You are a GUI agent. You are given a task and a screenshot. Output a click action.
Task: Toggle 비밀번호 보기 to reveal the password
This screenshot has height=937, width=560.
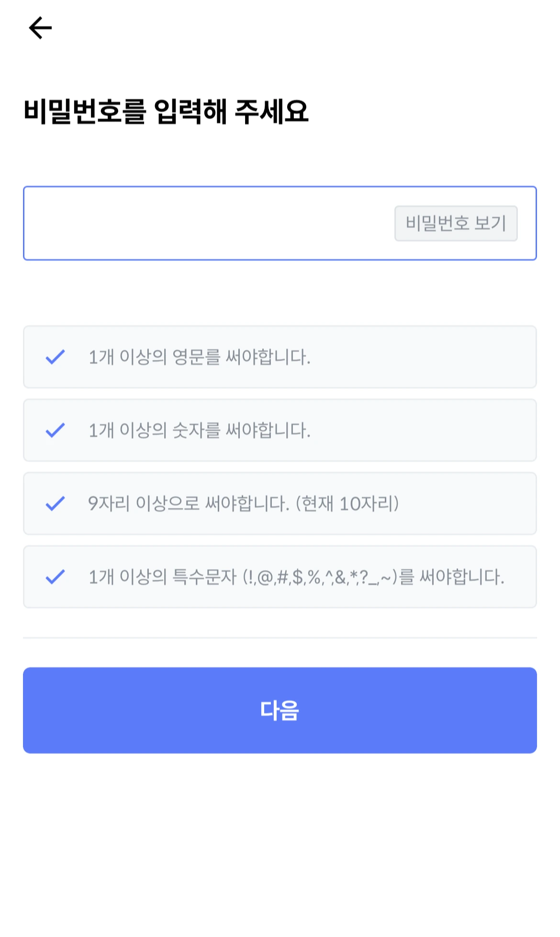click(456, 223)
